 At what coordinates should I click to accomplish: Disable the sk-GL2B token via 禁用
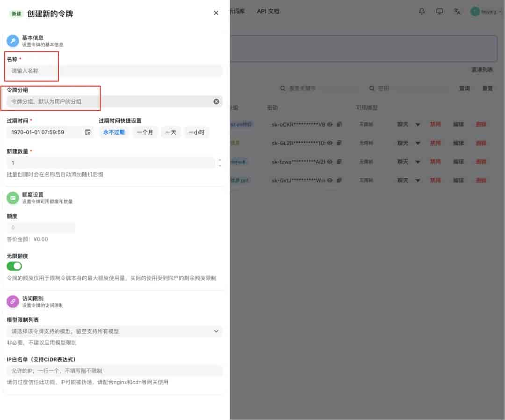[435, 143]
